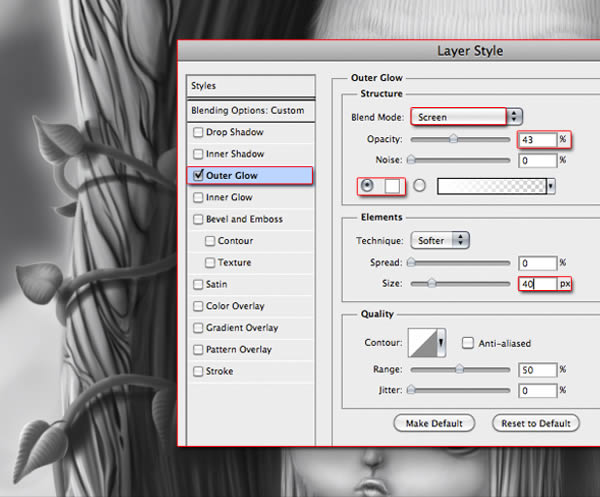This screenshot has width=600, height=497.
Task: Click the Spread slider handle
Action: tap(411, 262)
